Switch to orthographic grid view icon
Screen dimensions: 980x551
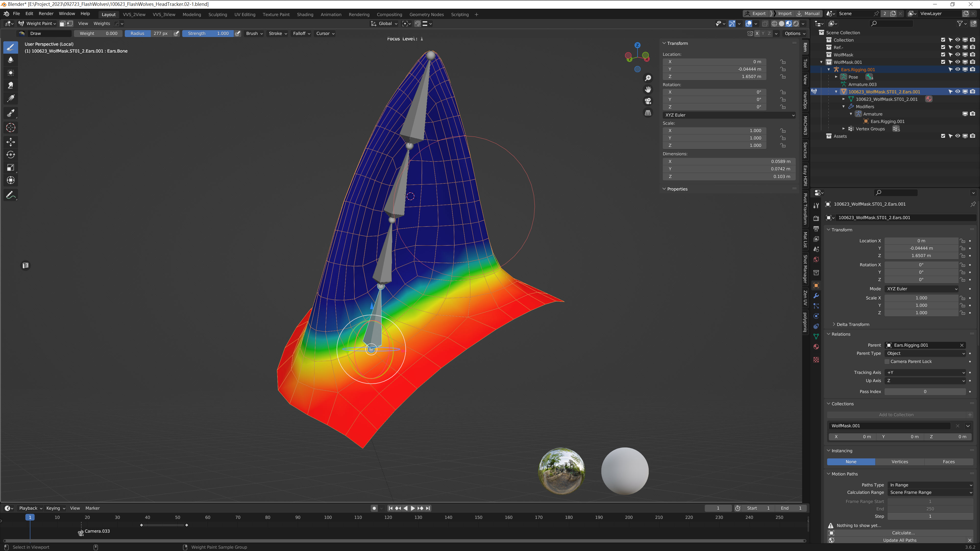[648, 113]
